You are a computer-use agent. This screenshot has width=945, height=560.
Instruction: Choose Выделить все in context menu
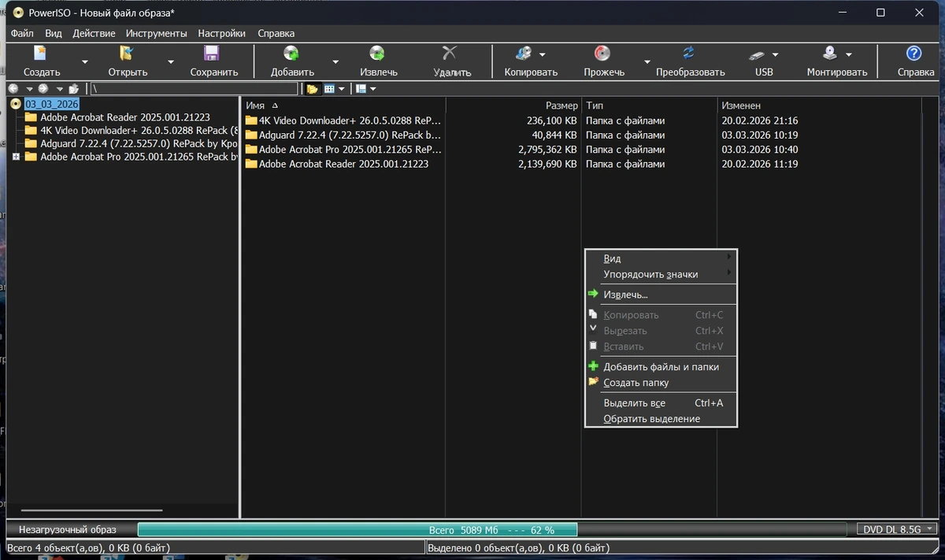click(x=661, y=402)
